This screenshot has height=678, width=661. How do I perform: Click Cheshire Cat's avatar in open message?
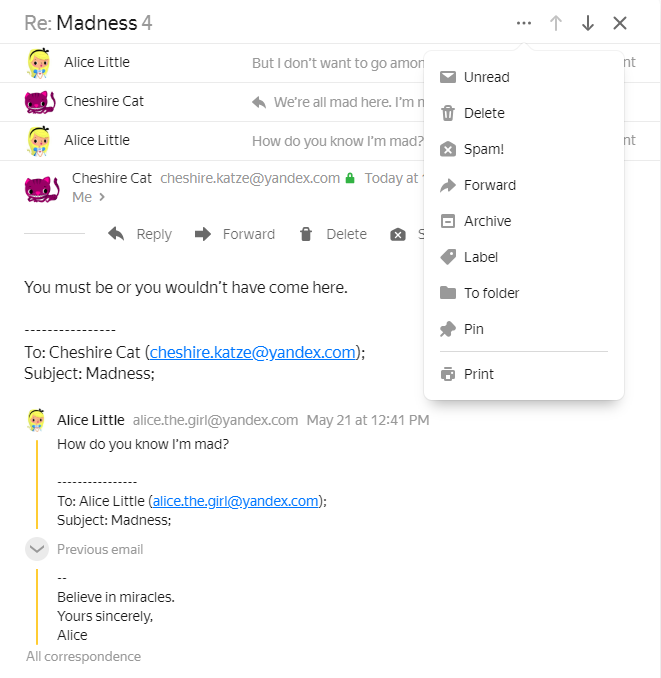[40, 187]
